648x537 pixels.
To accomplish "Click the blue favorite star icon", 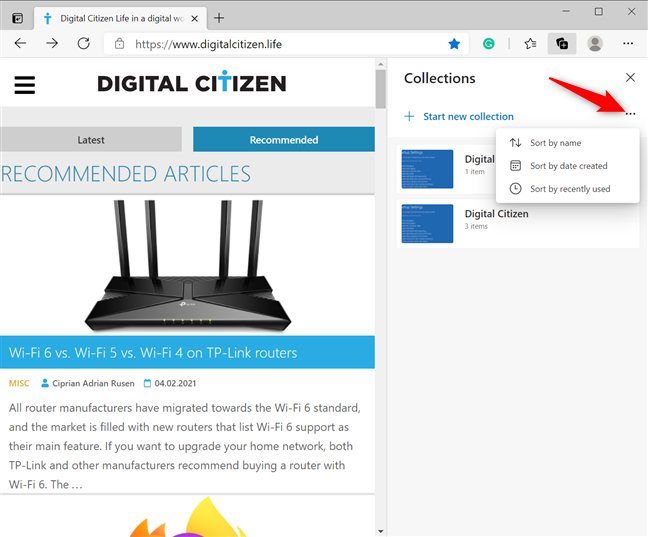I will coord(454,43).
